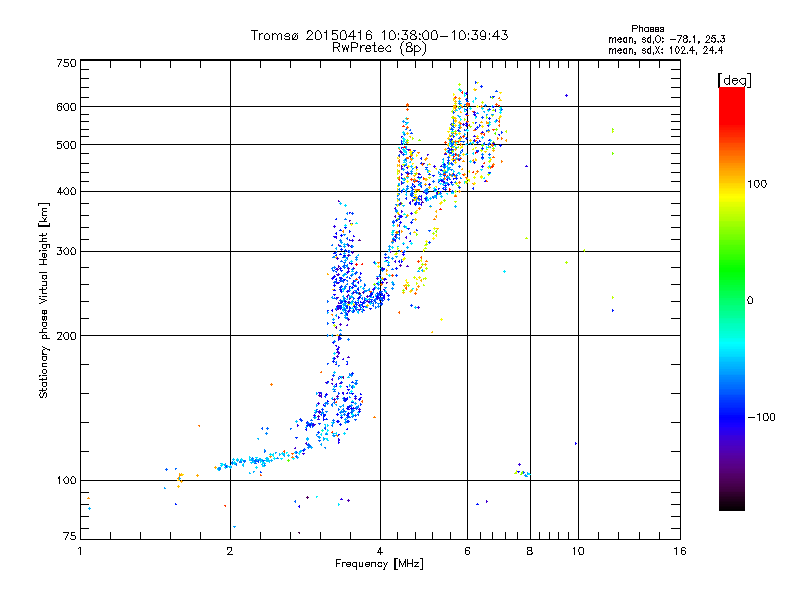
Task: Click the y-axis tick label '500'
Action: pos(66,145)
